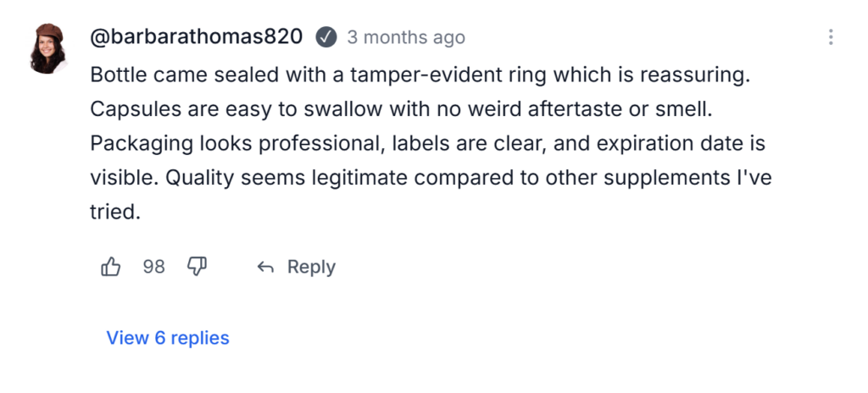Click the verified checkmark badge
The height and width of the screenshot is (393, 868).
[325, 37]
